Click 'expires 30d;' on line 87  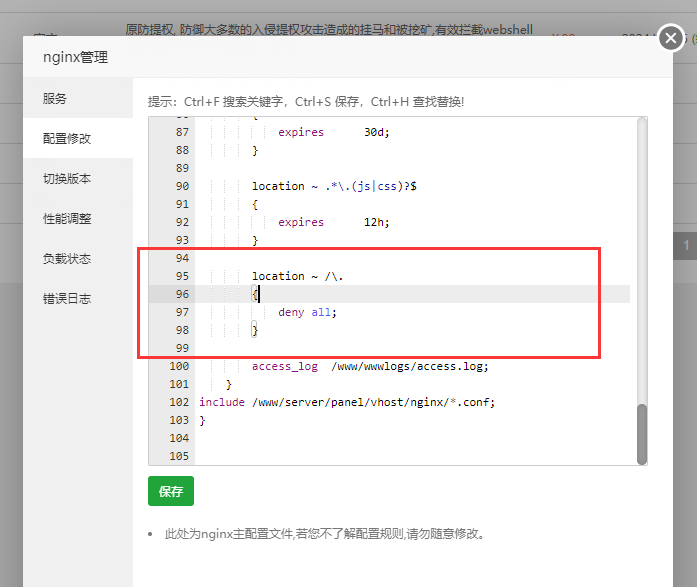point(333,132)
